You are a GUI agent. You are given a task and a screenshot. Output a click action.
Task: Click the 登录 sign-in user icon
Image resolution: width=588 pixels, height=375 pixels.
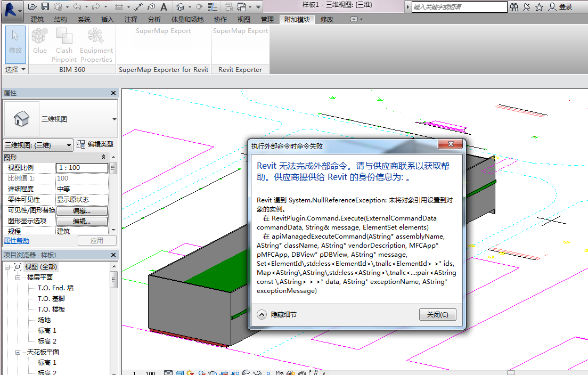[x=552, y=7]
